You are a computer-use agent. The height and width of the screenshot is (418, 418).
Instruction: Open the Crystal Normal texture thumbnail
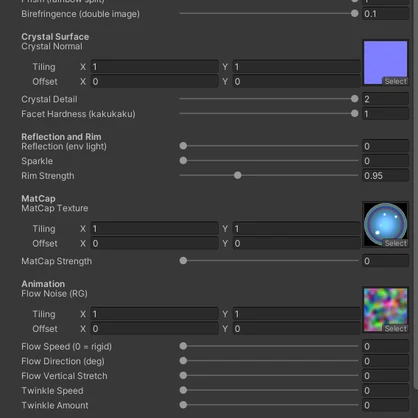coord(385,62)
